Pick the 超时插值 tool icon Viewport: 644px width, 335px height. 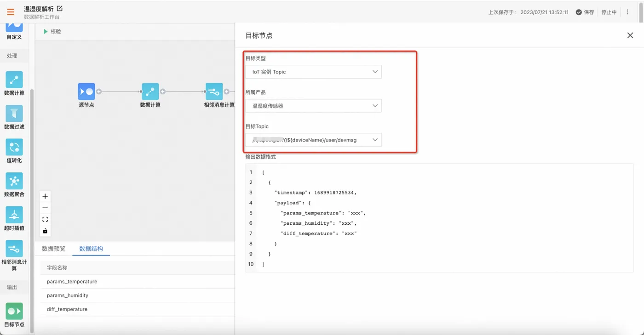[x=14, y=215]
